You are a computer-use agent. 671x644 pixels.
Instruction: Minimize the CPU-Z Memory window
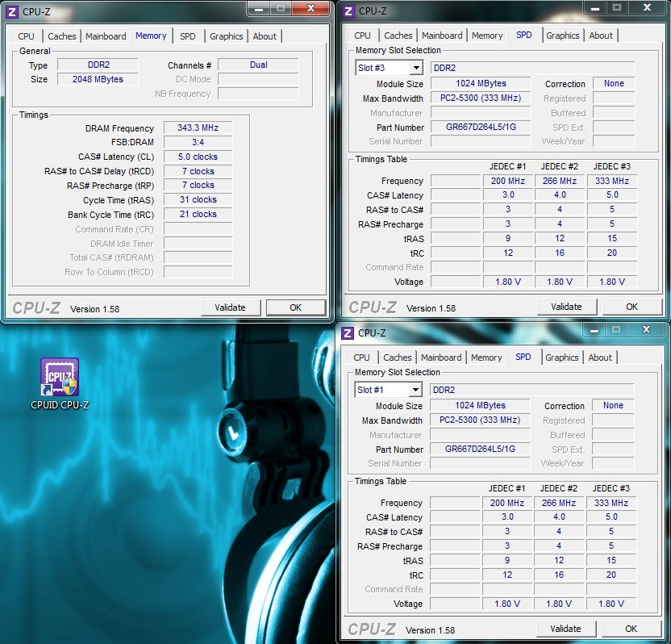tap(258, 9)
